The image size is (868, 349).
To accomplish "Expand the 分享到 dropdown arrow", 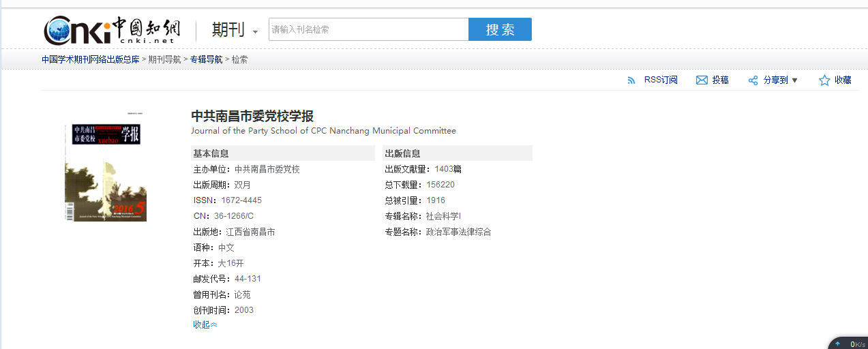I will 794,80.
